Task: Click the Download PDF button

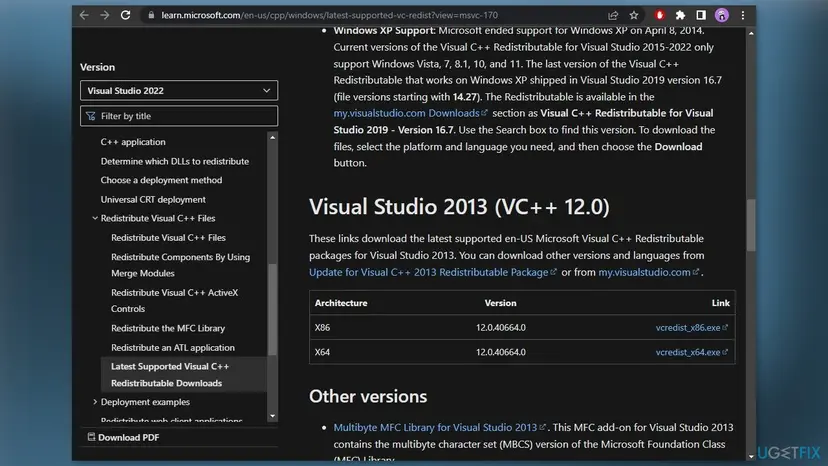Action: pyautogui.click(x=123, y=437)
